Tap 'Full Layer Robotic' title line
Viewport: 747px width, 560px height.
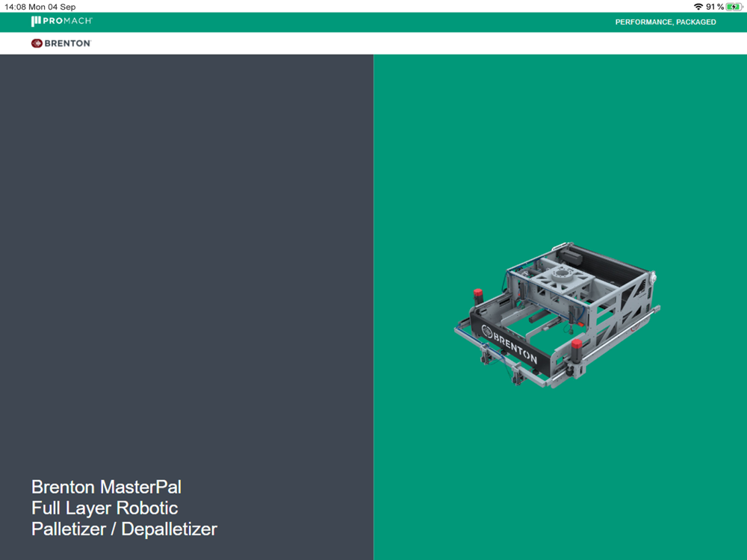point(105,508)
